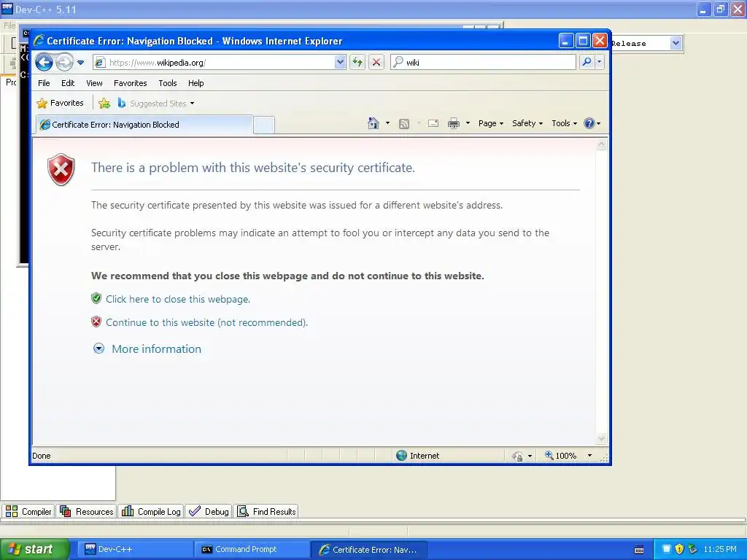Click Certificate Error taskbar button
747x560 pixels.
[368, 549]
